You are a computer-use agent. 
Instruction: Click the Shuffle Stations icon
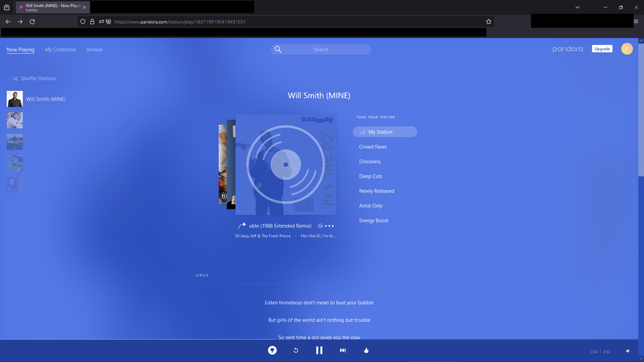point(15,79)
